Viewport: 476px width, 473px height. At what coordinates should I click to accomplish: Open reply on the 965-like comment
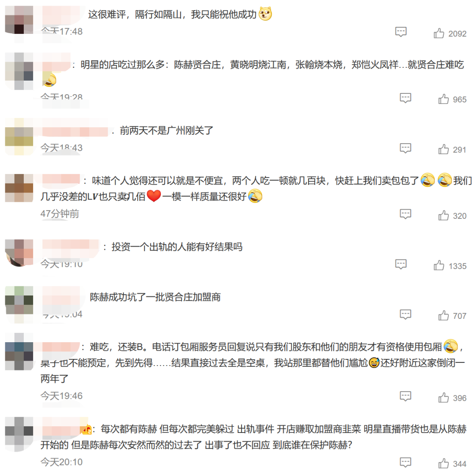click(x=405, y=98)
